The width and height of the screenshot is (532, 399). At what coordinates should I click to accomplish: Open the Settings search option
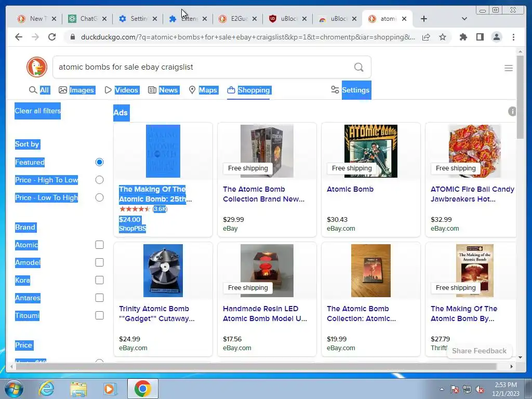351,90
